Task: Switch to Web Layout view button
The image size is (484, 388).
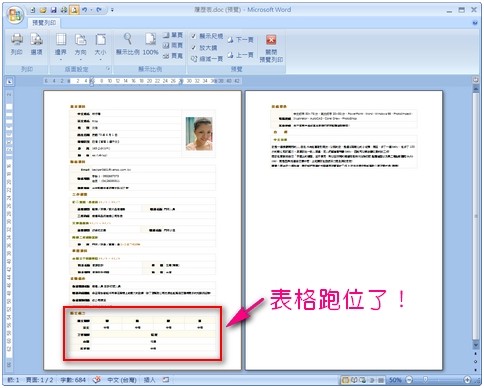Action: (x=362, y=380)
